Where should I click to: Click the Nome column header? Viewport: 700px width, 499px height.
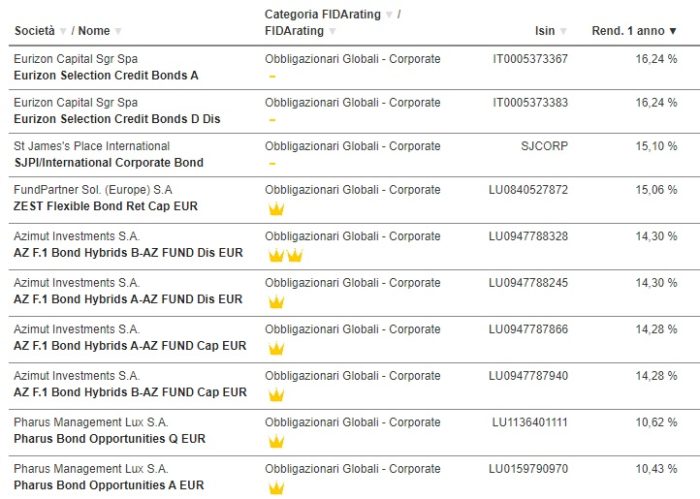pyautogui.click(x=94, y=31)
